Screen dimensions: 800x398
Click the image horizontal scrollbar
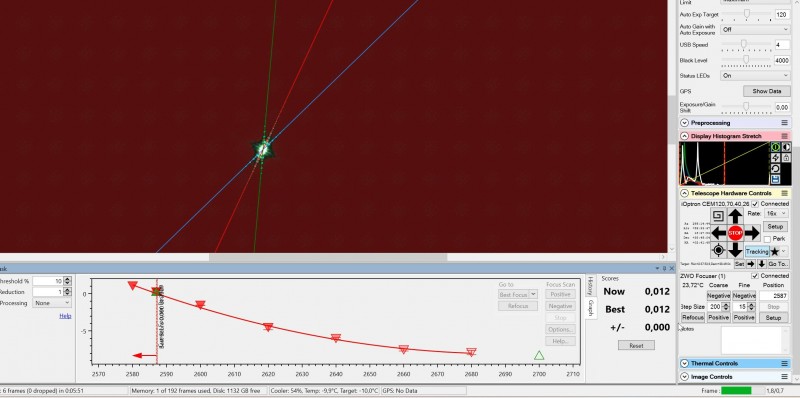[328, 258]
